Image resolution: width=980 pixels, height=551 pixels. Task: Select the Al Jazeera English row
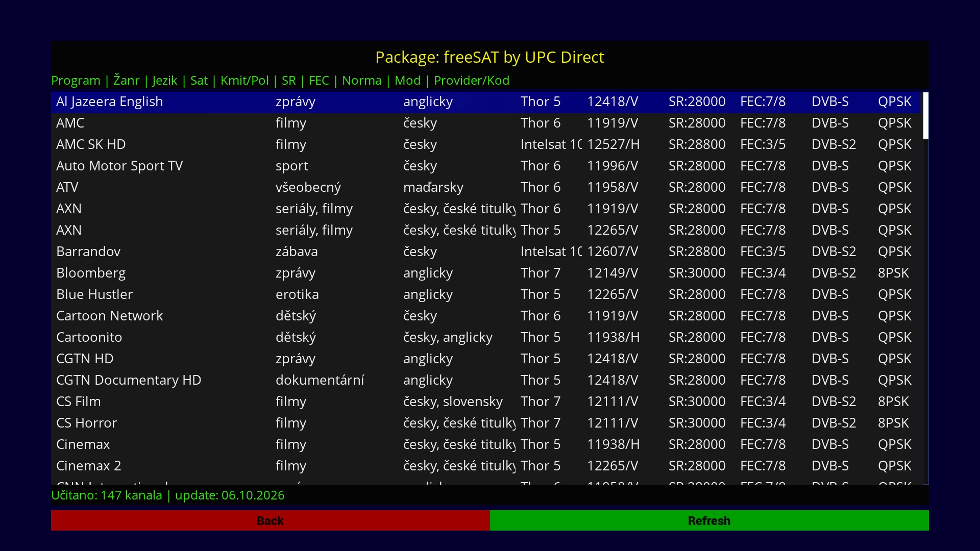(x=485, y=102)
